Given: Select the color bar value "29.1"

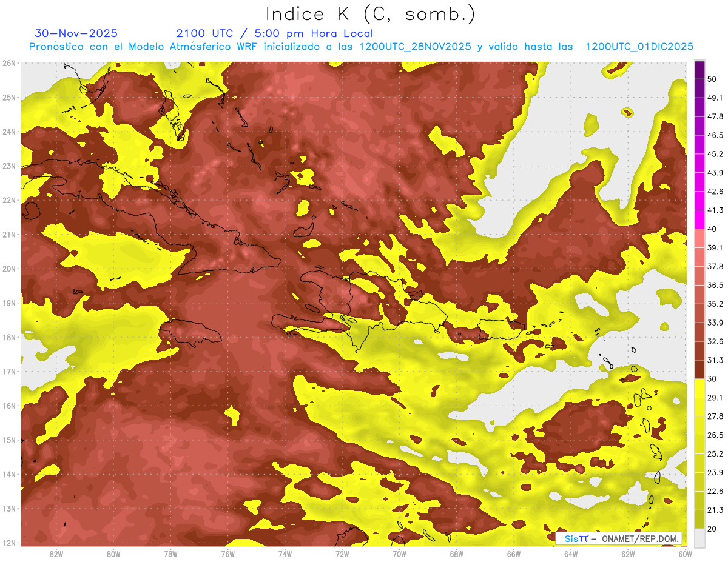Looking at the screenshot, I should coord(715,398).
